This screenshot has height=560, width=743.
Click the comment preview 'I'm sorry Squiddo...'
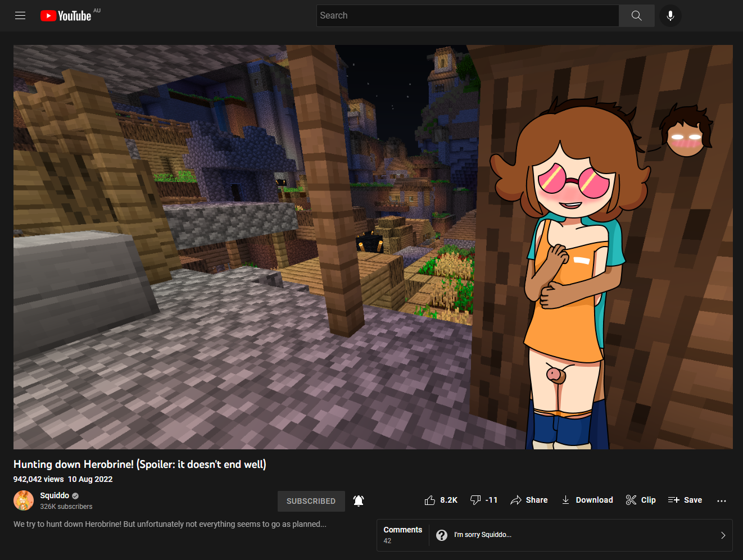pos(483,535)
